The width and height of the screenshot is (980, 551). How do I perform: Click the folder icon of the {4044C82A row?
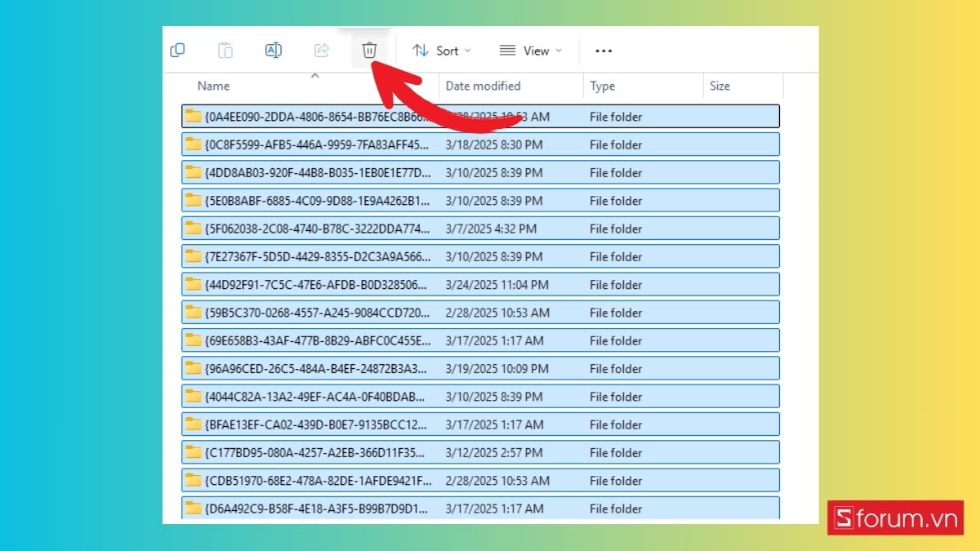(x=193, y=395)
